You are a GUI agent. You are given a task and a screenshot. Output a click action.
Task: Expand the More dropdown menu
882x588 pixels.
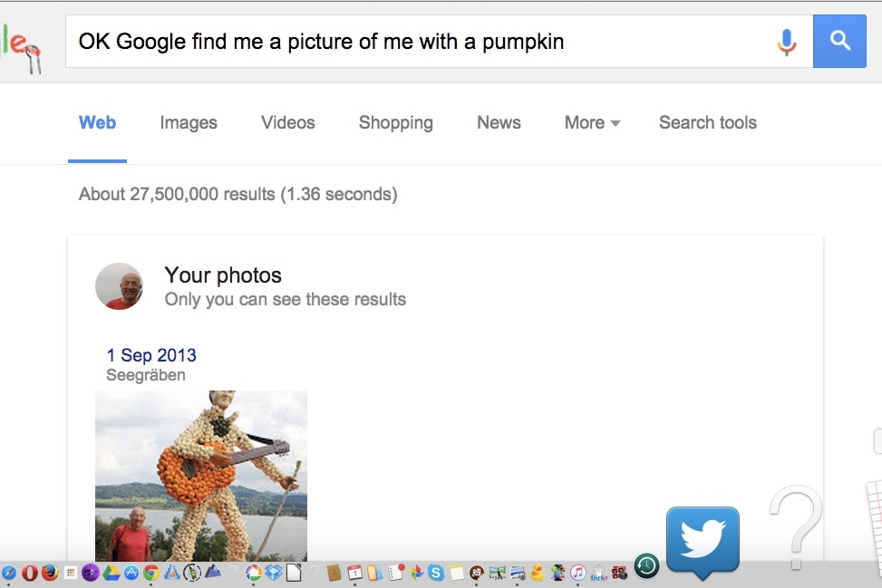point(592,122)
